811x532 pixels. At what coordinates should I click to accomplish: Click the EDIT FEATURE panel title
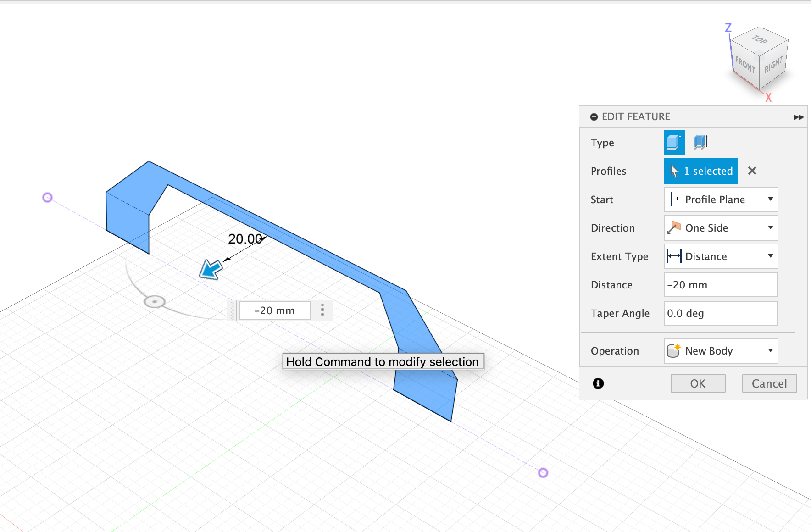coord(636,116)
